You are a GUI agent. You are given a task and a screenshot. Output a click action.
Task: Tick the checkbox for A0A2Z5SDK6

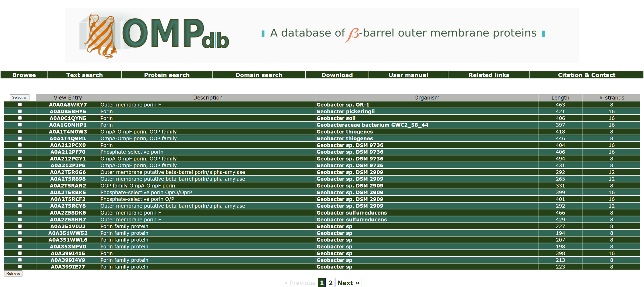tap(20, 213)
